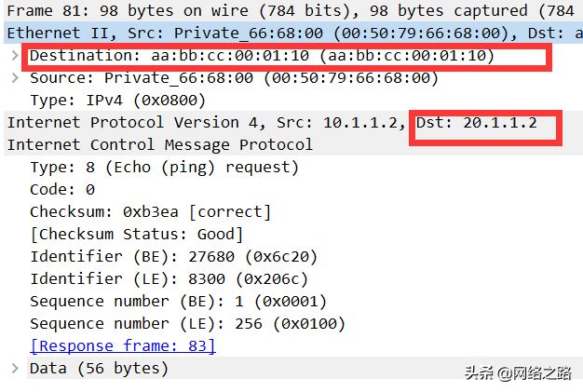Select the Type: 8 Echo request line
Viewport: 583px width, 392px height.
(x=164, y=168)
